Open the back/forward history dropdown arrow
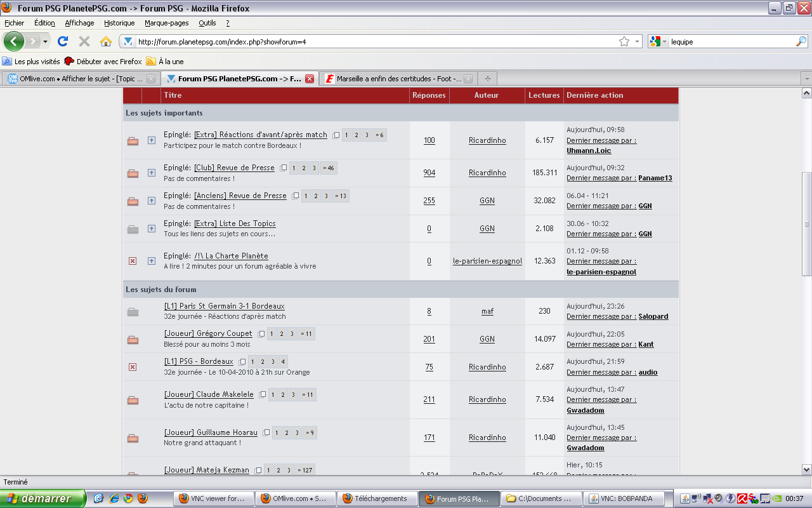Screen dimensions: 812x508 click(x=45, y=42)
